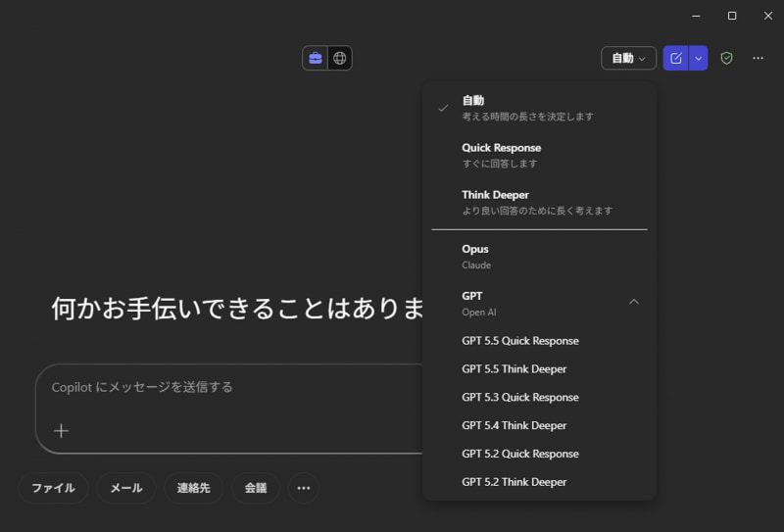Image resolution: width=784 pixels, height=532 pixels.
Task: Start a new chat with compose icon
Action: [675, 58]
